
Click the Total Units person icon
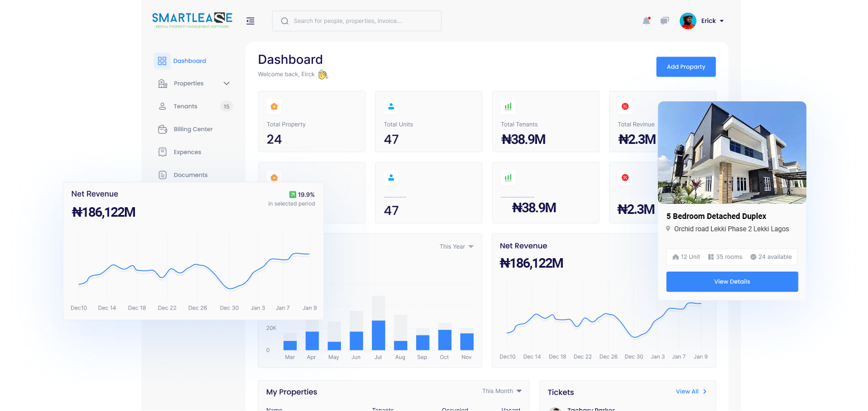tap(391, 106)
